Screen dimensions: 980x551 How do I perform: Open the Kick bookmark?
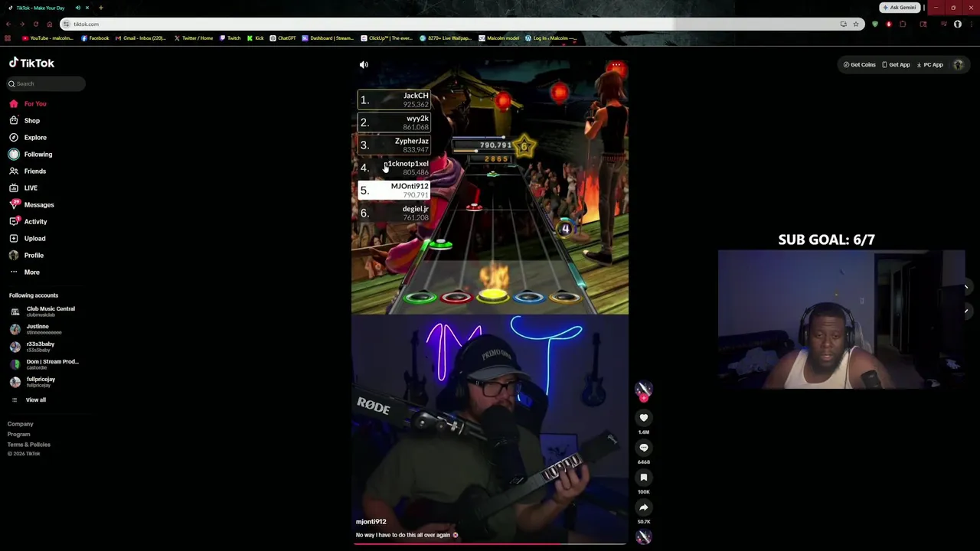coord(255,38)
